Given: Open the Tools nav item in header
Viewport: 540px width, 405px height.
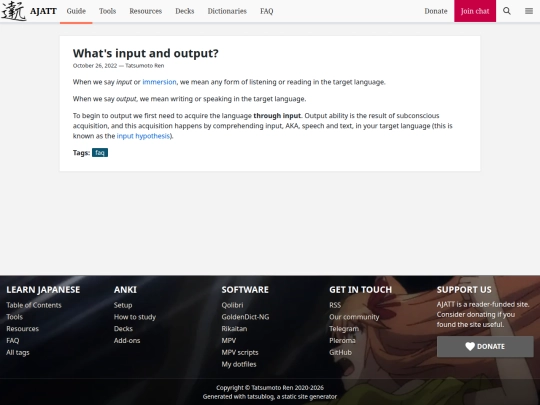Looking at the screenshot, I should 107,11.
